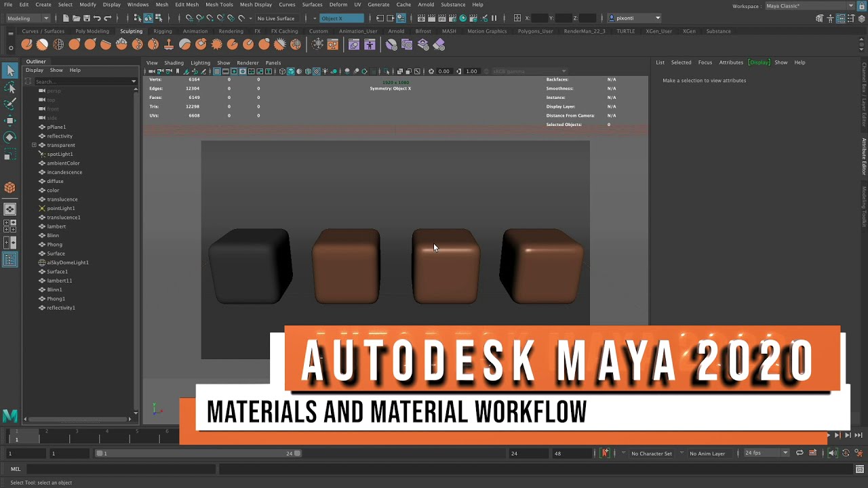Screen dimensions: 868x488
Task: Click the Select Camera icon in the viewport toolbar
Action: pyautogui.click(x=152, y=71)
